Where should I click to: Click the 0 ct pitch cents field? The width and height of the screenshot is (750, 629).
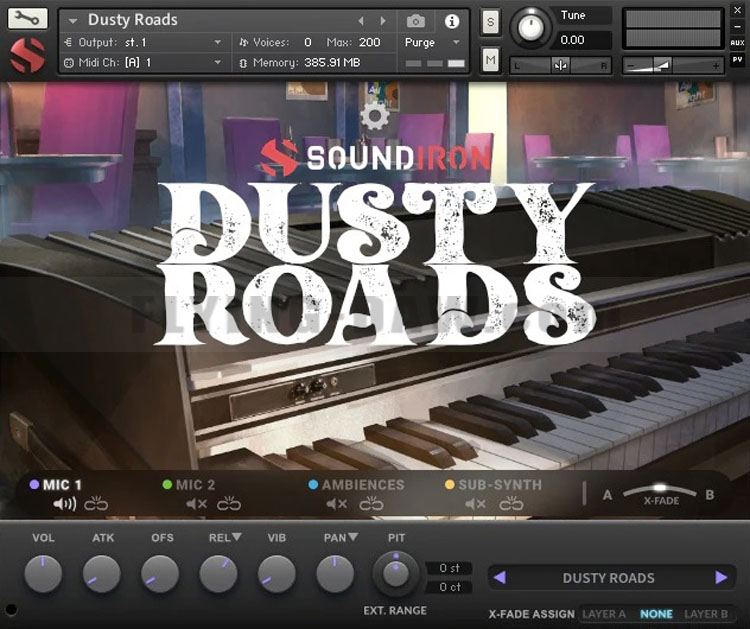tap(449, 587)
